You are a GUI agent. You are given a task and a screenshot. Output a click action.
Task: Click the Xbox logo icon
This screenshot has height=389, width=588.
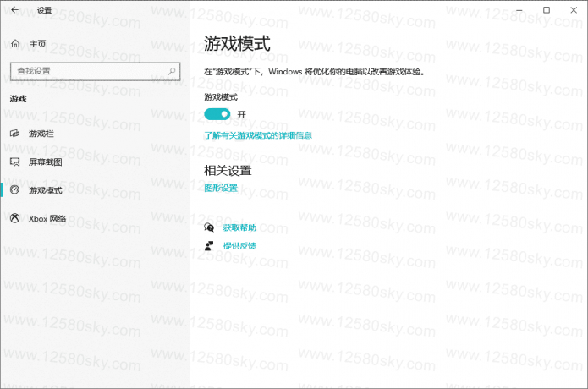[x=14, y=218]
